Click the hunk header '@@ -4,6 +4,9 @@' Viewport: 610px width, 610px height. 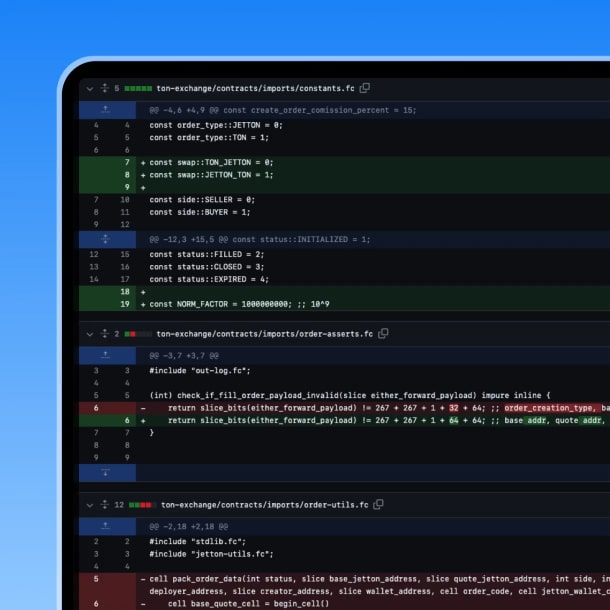tap(283, 110)
